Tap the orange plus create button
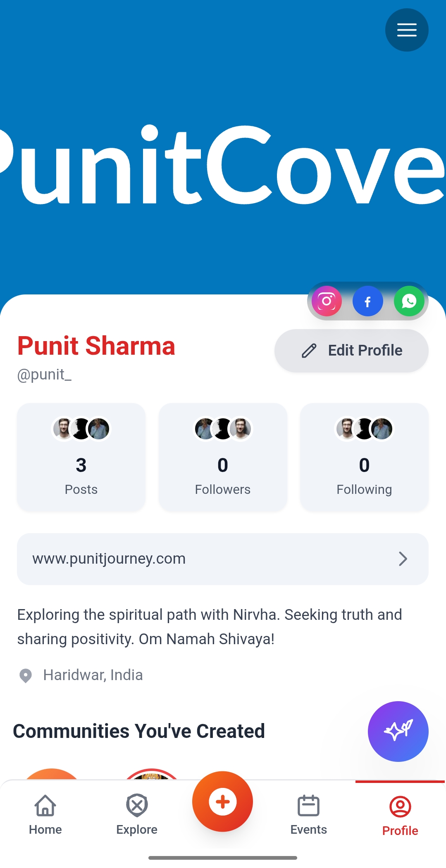 pos(222,802)
